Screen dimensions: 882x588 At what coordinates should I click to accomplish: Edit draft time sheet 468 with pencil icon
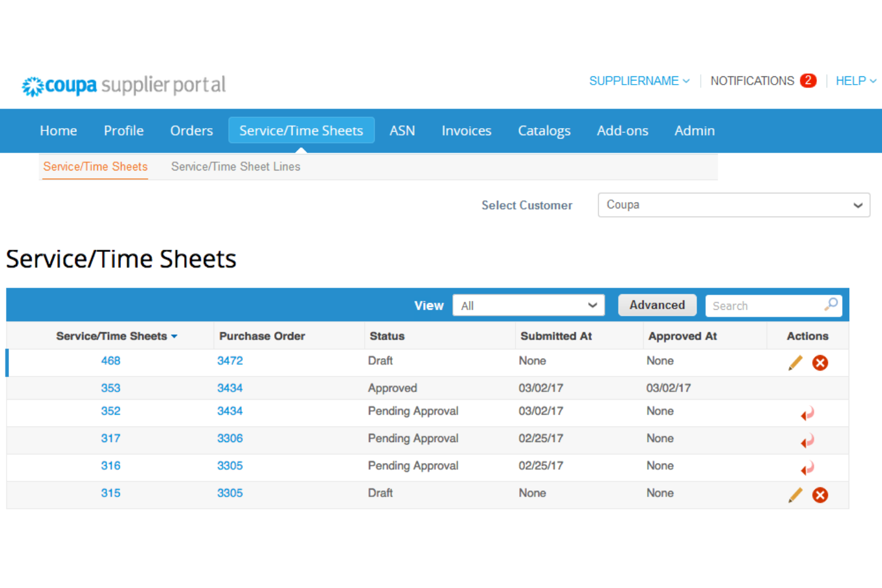coord(796,362)
